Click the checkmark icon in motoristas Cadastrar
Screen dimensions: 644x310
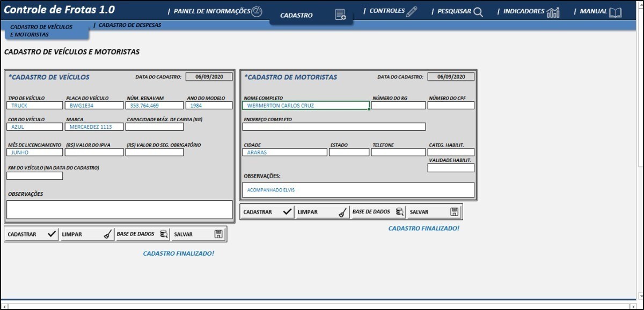point(288,212)
